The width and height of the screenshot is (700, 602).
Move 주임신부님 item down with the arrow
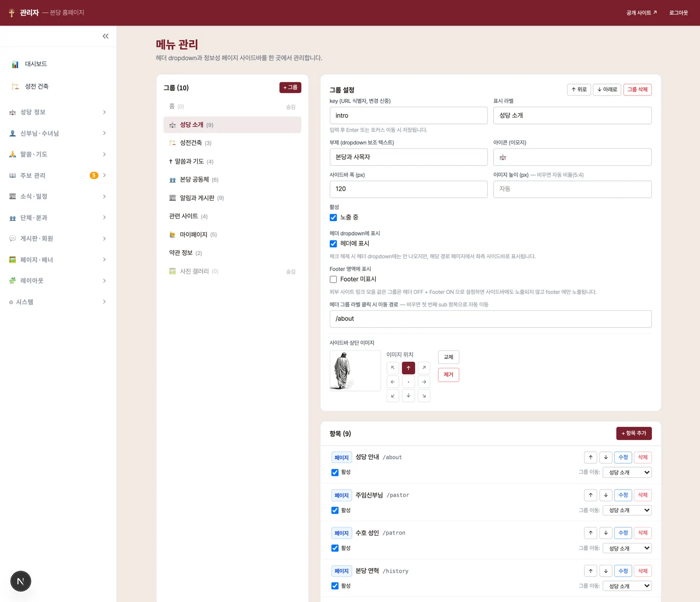point(606,495)
